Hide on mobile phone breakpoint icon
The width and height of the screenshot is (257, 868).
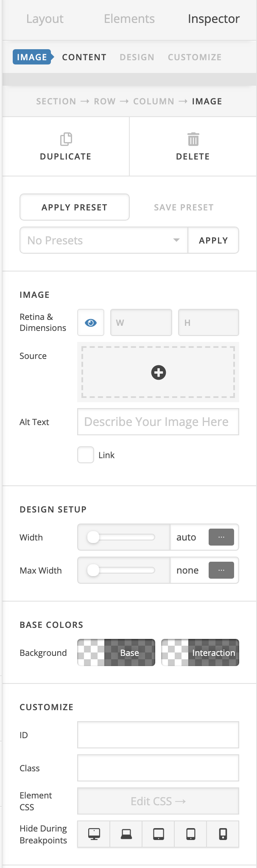(223, 834)
